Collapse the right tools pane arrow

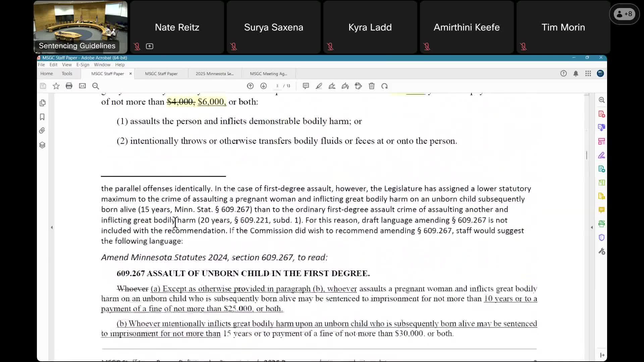coord(592,227)
